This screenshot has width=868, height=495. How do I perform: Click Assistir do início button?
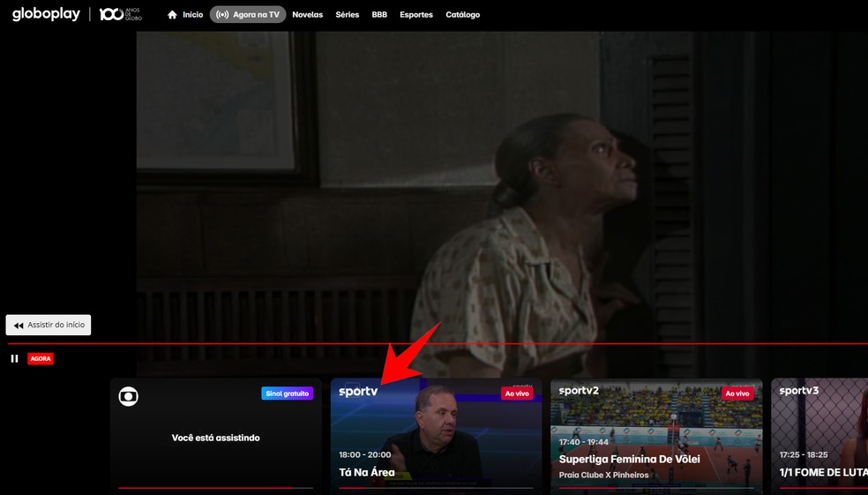point(49,325)
